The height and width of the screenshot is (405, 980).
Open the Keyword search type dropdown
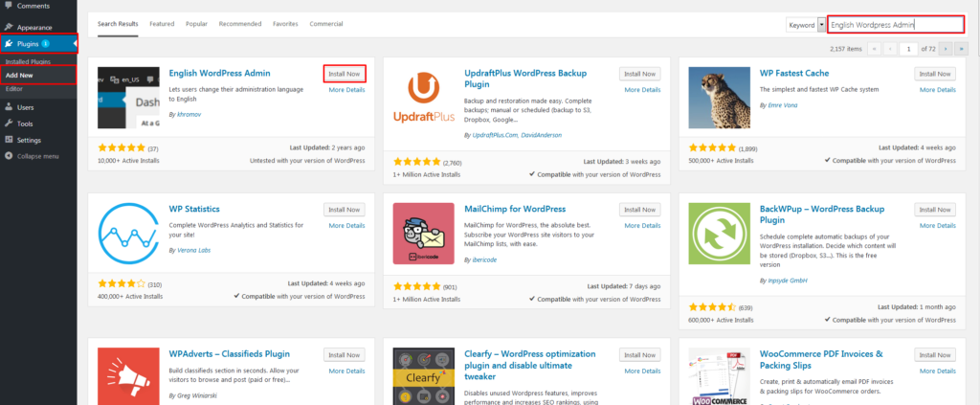(x=806, y=25)
